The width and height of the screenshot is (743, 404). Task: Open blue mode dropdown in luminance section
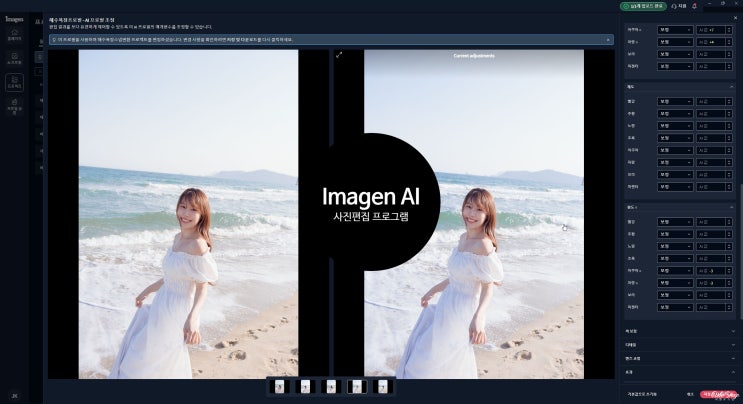(x=675, y=283)
